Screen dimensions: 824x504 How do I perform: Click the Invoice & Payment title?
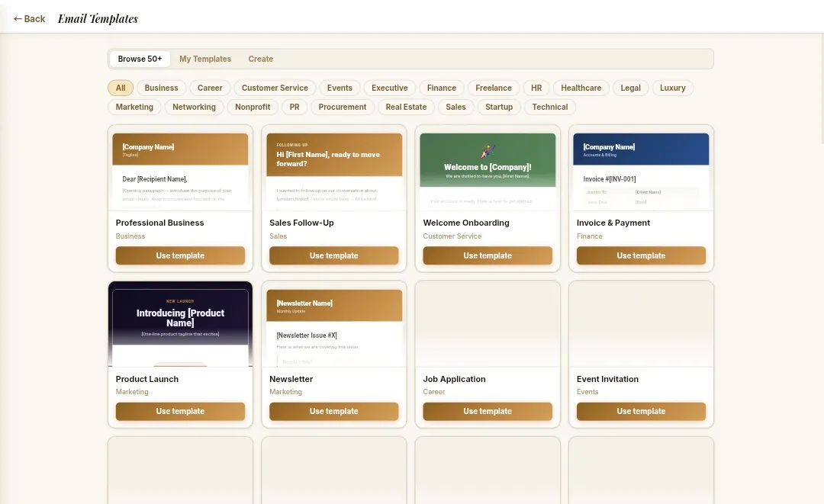(613, 223)
